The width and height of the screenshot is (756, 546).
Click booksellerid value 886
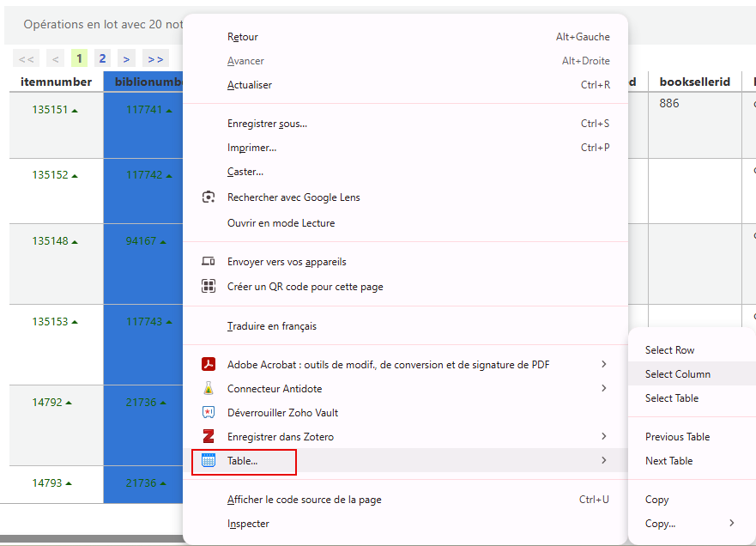point(669,103)
